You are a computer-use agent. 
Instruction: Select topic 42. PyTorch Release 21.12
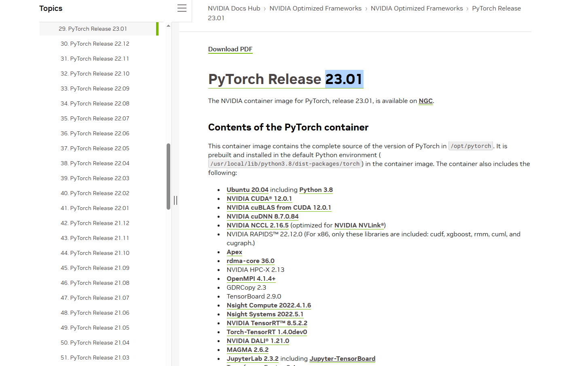pyautogui.click(x=95, y=223)
